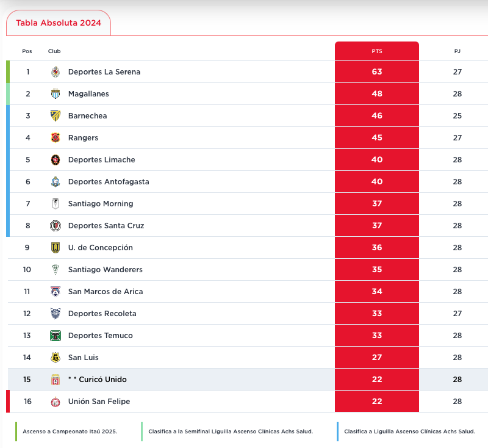Viewport: 488px width, 448px height.
Task: Click the U. de Concepción crest
Action: [x=56, y=248]
